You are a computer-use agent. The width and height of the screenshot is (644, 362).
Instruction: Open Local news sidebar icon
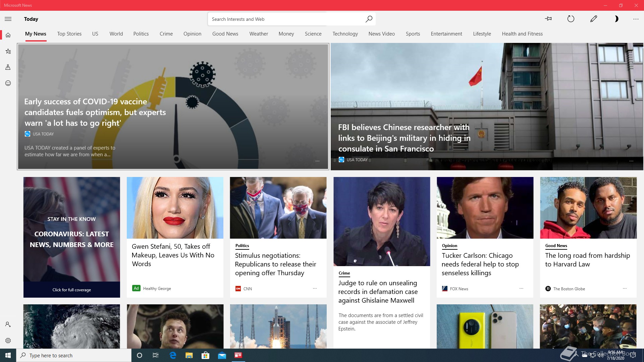pyautogui.click(x=8, y=67)
